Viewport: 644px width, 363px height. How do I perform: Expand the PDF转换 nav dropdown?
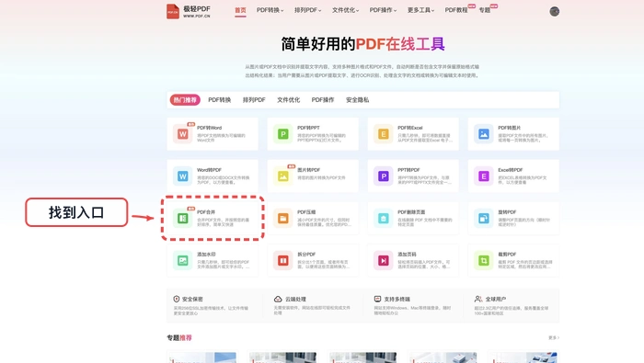pyautogui.click(x=270, y=10)
